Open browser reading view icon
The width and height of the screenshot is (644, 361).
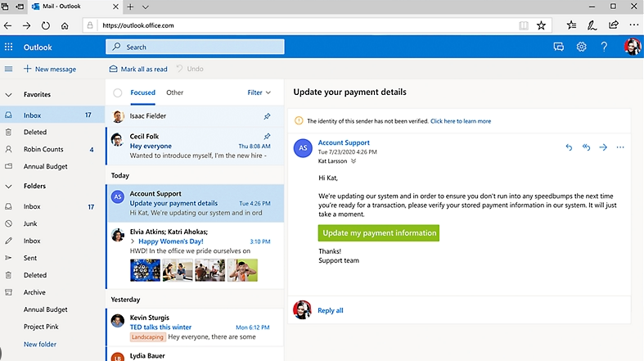pos(524,25)
